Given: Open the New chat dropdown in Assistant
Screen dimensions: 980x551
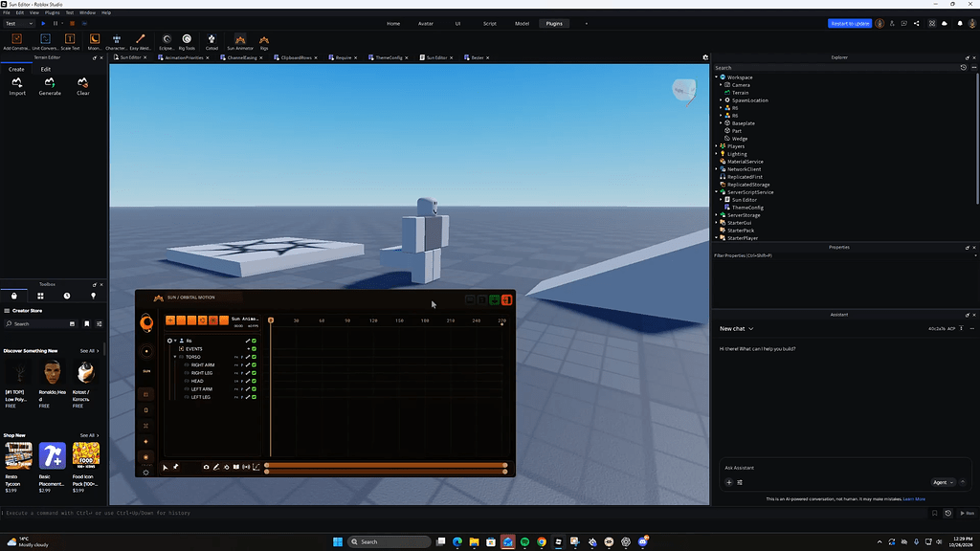Looking at the screenshot, I should [x=736, y=329].
